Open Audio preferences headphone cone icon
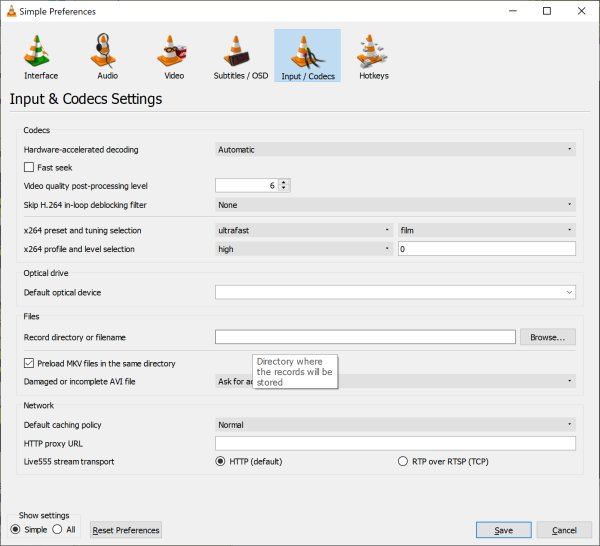The height and width of the screenshot is (546, 600). click(103, 51)
